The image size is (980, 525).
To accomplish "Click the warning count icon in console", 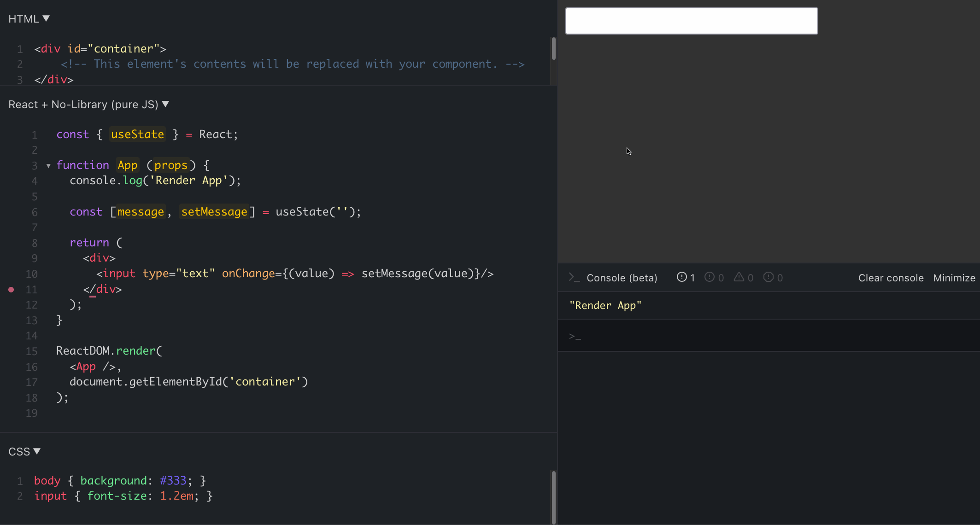I will click(x=744, y=277).
